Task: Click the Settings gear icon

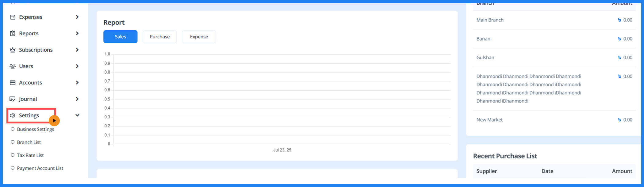Action: pos(13,115)
